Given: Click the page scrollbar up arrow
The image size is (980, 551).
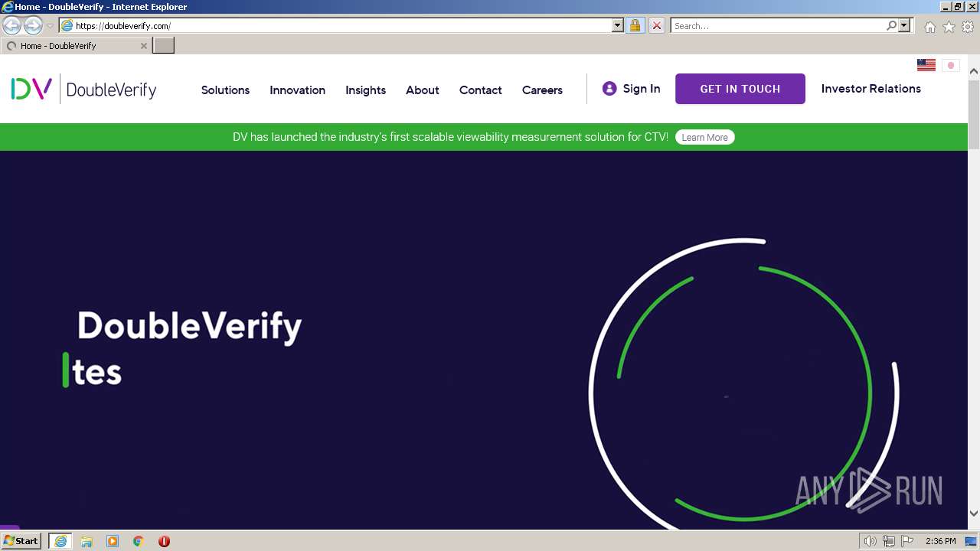Looking at the screenshot, I should (x=974, y=71).
